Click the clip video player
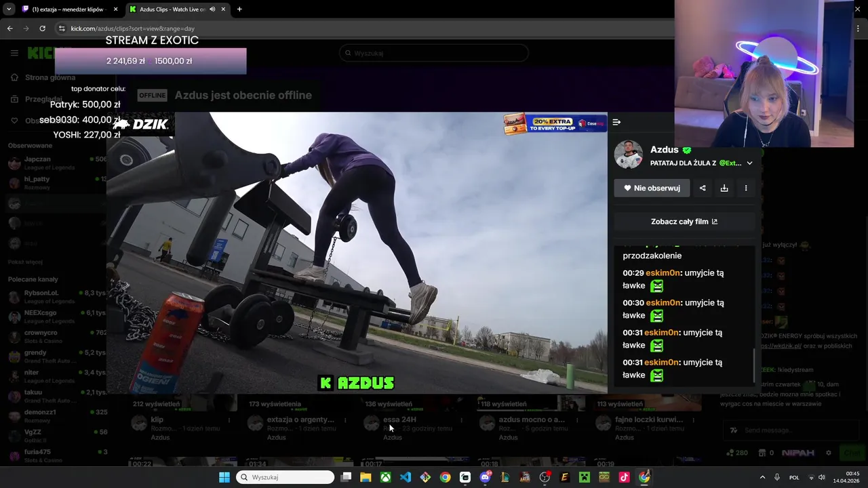Viewport: 868px width, 488px height. pos(357,253)
